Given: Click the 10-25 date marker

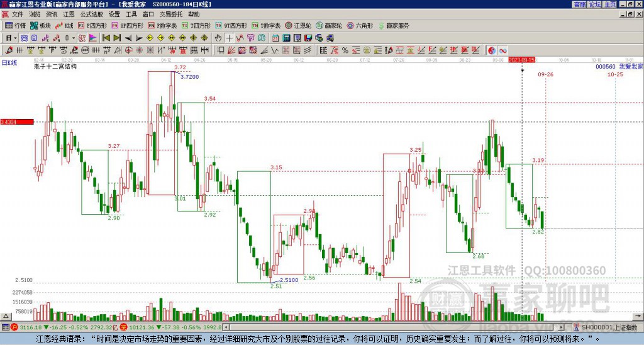Looking at the screenshot, I should click(x=615, y=74).
